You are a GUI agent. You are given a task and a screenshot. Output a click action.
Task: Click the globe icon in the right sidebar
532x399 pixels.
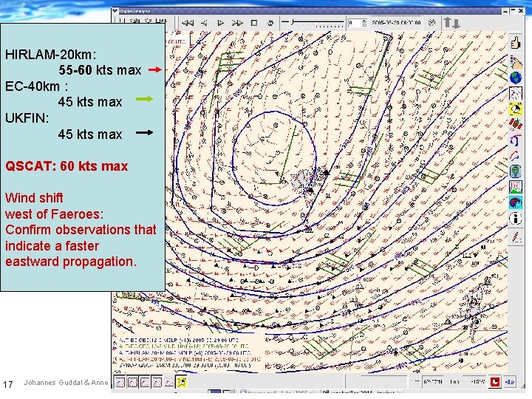[516, 78]
